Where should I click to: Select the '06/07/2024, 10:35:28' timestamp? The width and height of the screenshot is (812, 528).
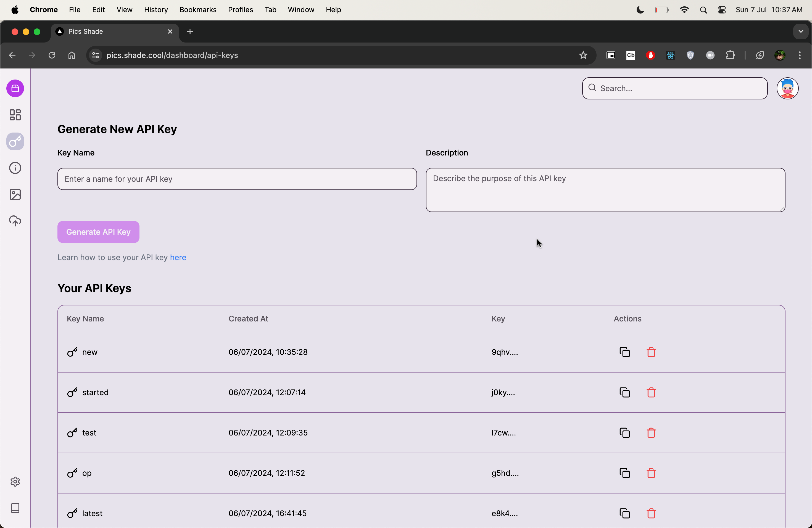268,352
